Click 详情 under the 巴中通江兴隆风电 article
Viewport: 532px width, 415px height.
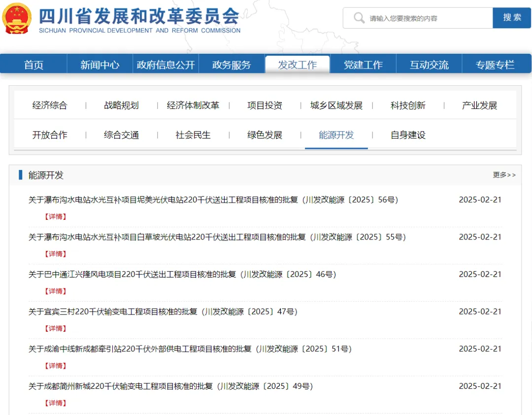[x=55, y=291]
